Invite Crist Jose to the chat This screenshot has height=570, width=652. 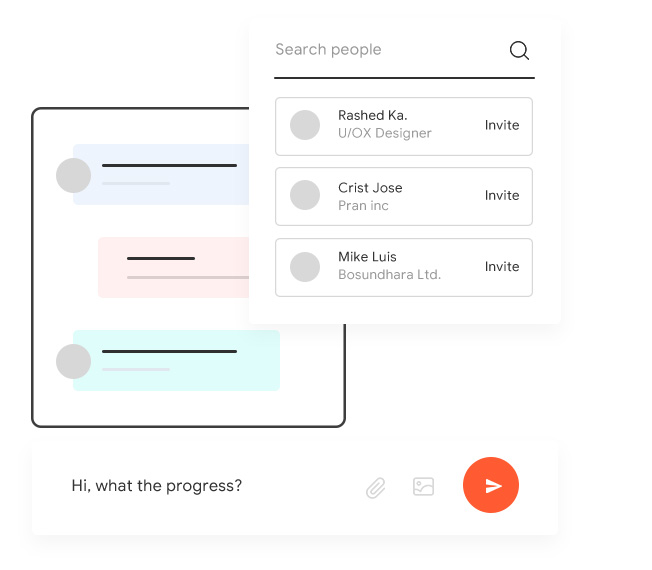click(x=502, y=196)
